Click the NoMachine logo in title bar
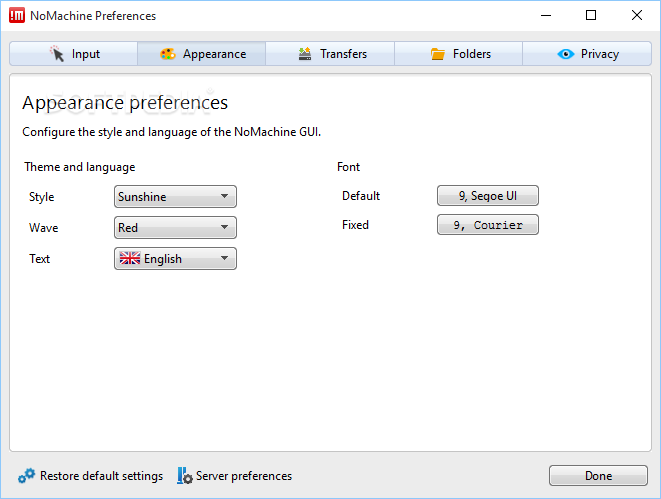The image size is (661, 499). point(17,16)
